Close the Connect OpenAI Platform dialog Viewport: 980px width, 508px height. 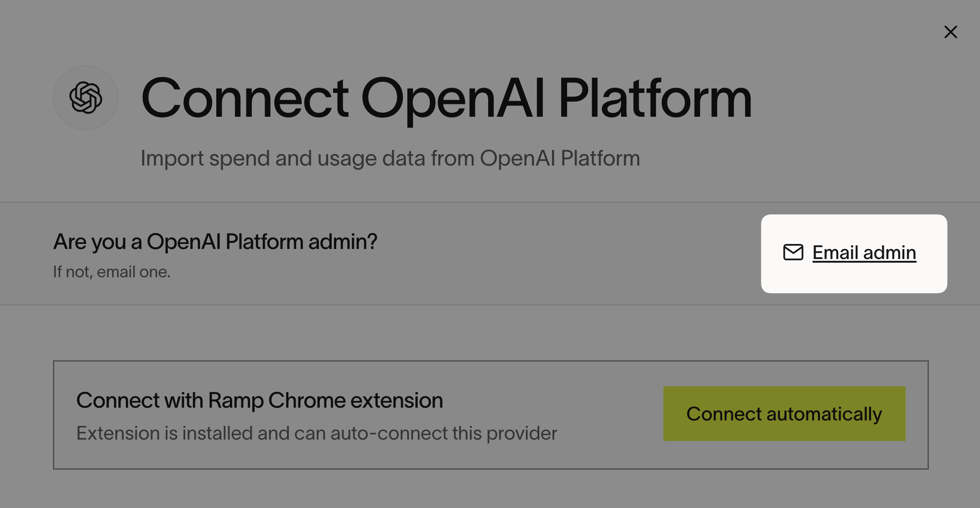click(x=950, y=32)
